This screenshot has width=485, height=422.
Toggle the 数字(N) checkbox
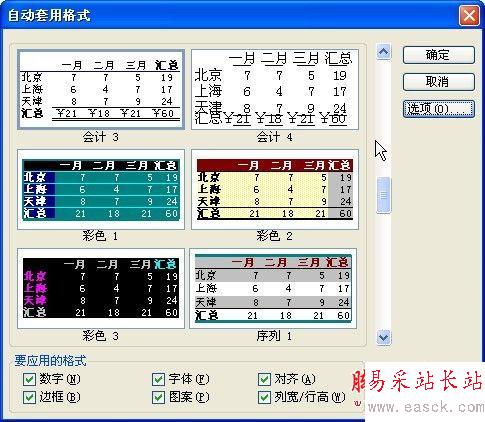(x=29, y=379)
